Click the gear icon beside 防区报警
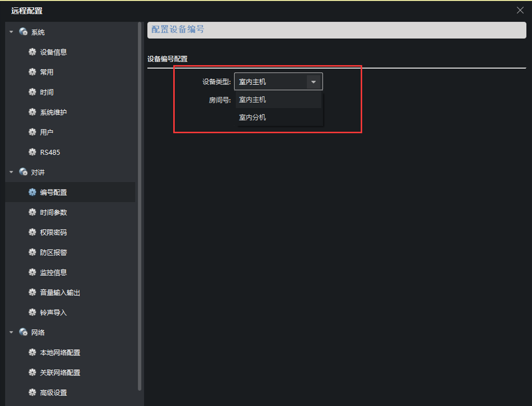 click(x=32, y=252)
